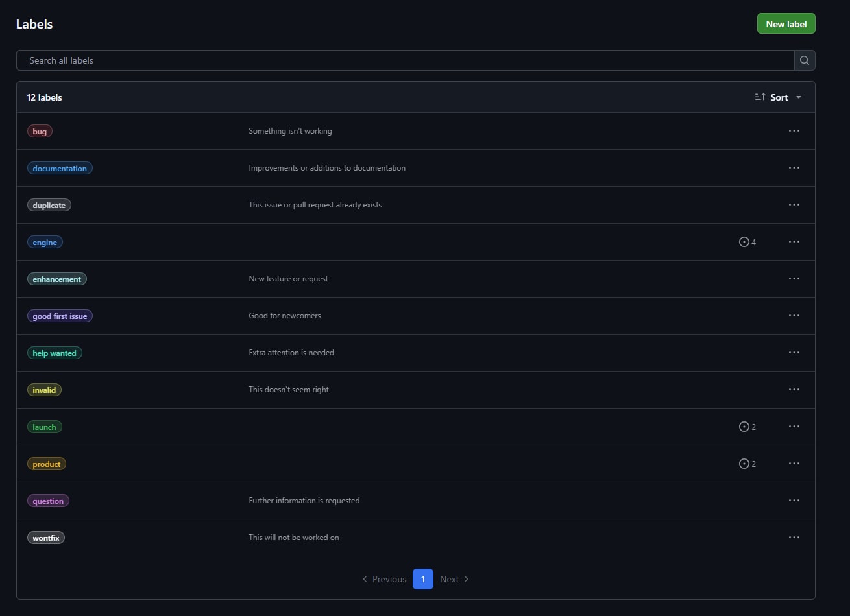Open the invalid label tag
The image size is (850, 616).
(44, 390)
